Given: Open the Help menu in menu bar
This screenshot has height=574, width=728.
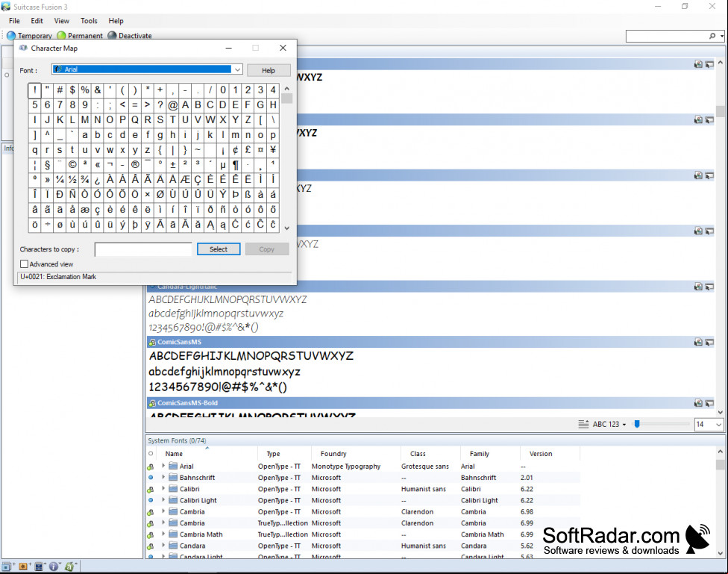Looking at the screenshot, I should point(116,21).
